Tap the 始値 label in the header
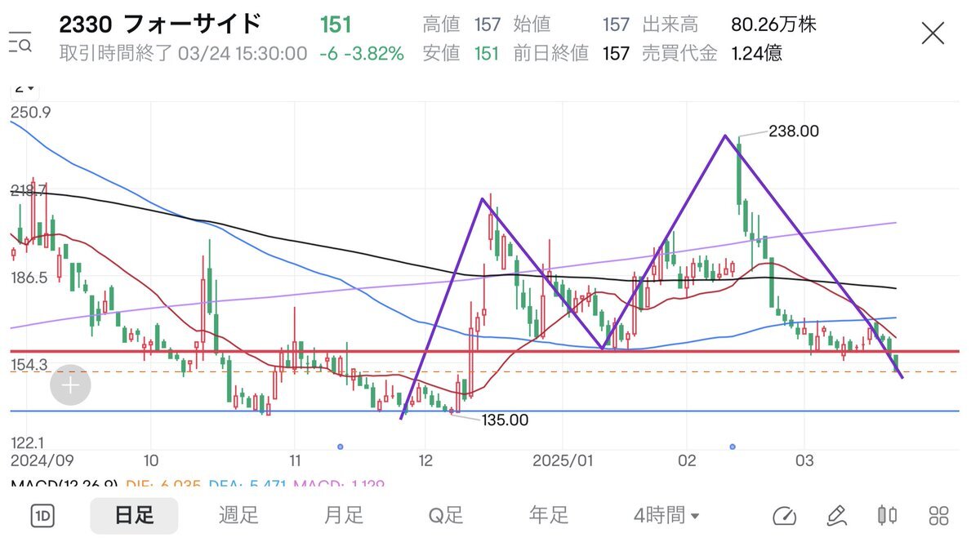 (533, 24)
